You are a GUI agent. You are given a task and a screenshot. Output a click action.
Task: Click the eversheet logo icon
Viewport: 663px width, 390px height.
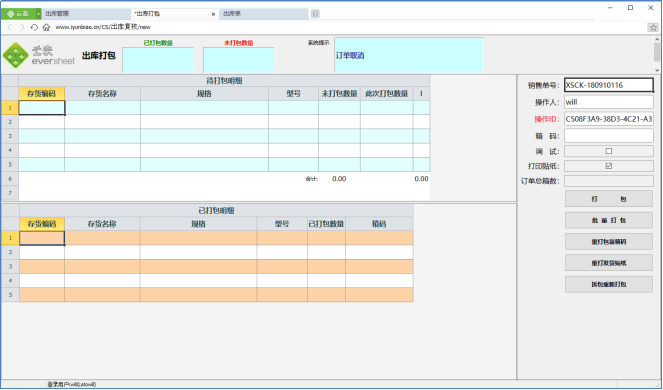pyautogui.click(x=16, y=55)
